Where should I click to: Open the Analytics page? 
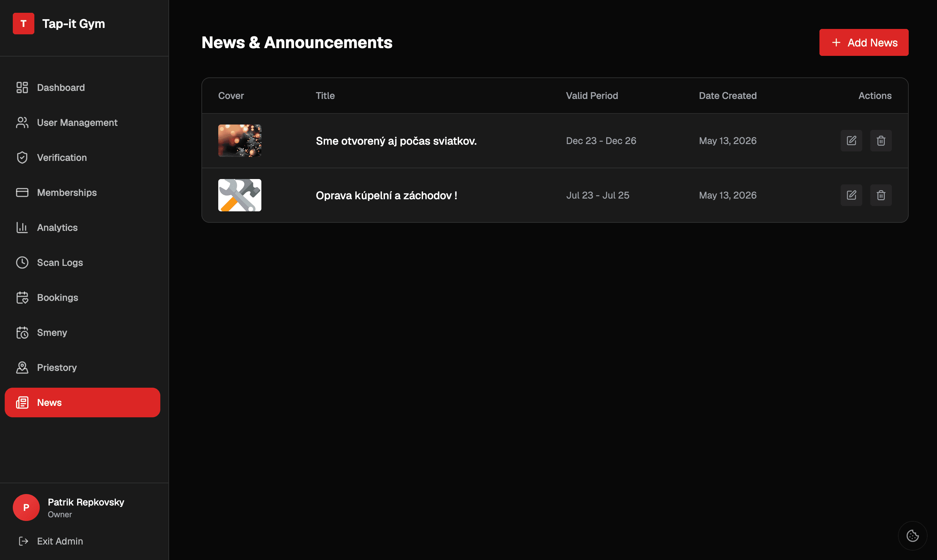(x=82, y=228)
